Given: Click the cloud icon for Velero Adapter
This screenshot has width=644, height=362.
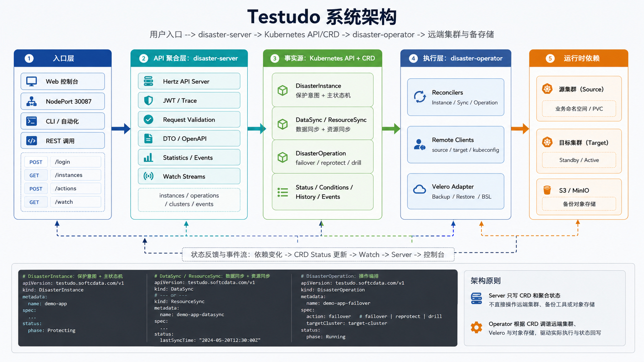Looking at the screenshot, I should 419,189.
